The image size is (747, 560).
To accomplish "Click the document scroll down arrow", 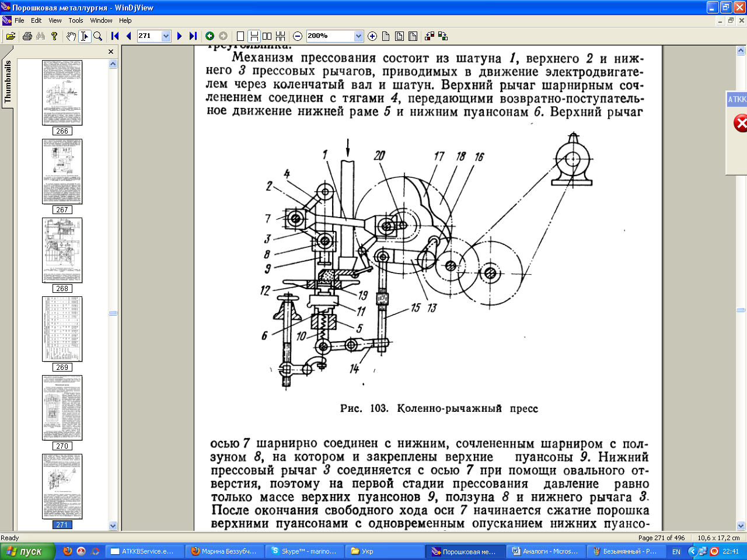I will [741, 526].
